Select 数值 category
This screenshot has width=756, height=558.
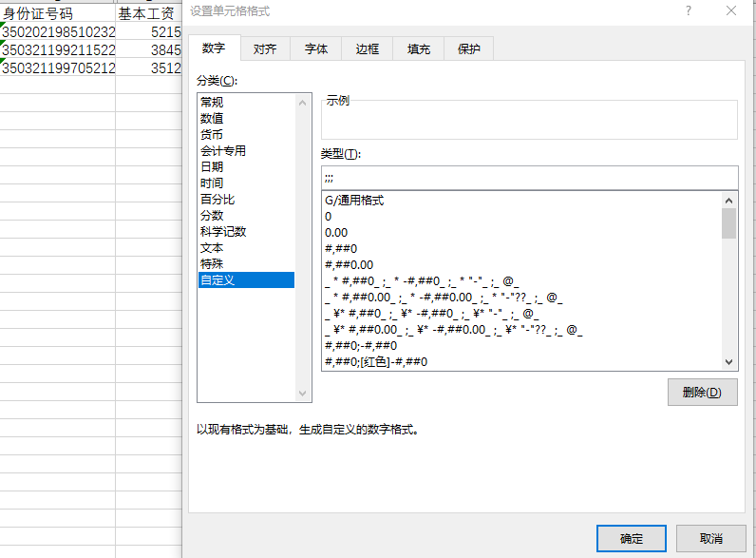tap(246, 118)
